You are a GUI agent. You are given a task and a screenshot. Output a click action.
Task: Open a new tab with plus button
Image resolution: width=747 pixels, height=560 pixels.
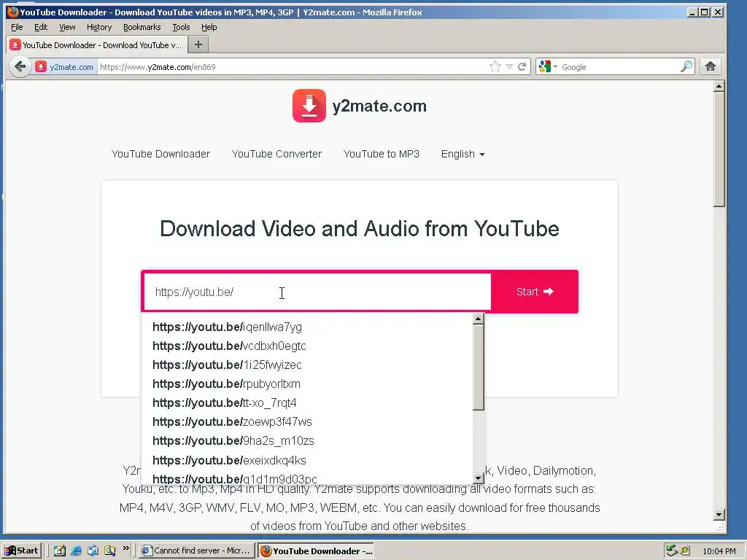click(x=198, y=44)
